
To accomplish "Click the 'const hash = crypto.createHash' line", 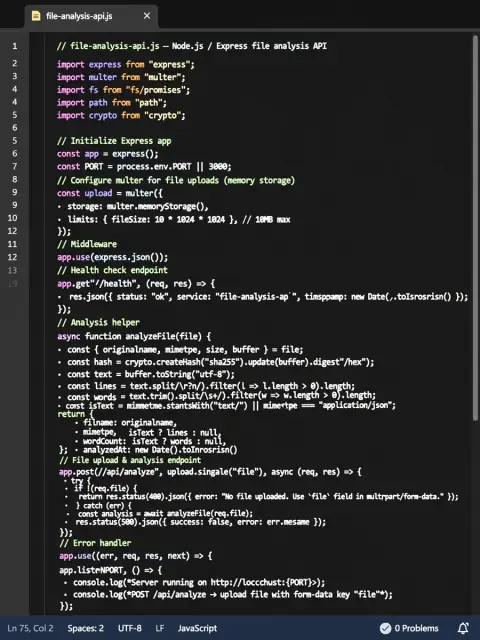I will (x=220, y=362).
